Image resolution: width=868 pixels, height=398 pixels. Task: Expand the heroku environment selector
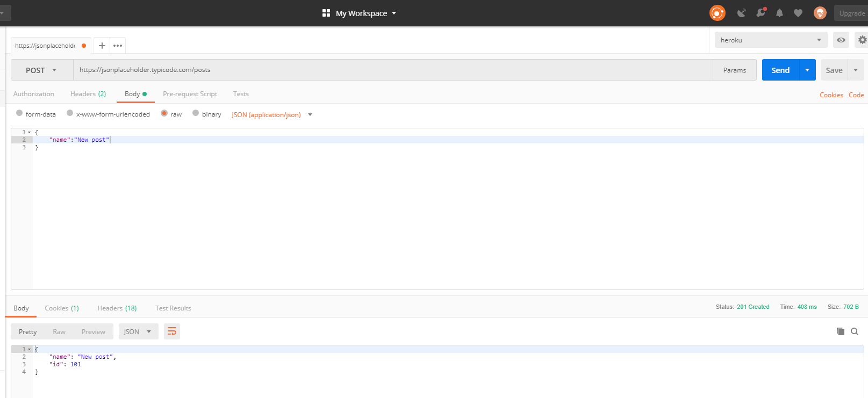point(771,40)
